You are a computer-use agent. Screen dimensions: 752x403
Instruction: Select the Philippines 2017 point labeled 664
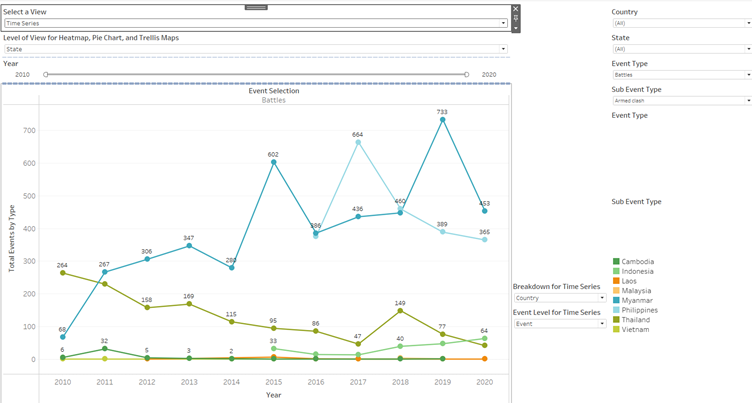coord(357,142)
